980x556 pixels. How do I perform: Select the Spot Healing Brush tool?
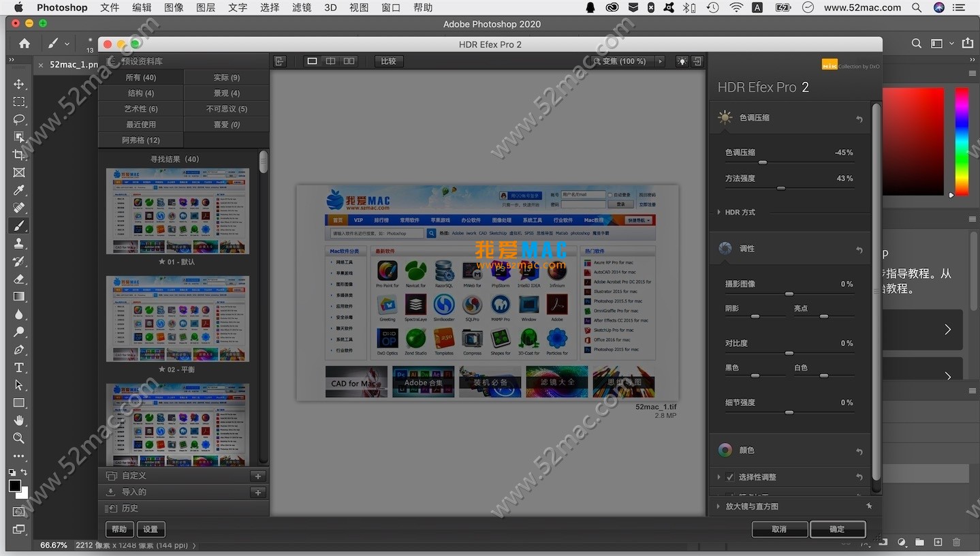tap(19, 208)
